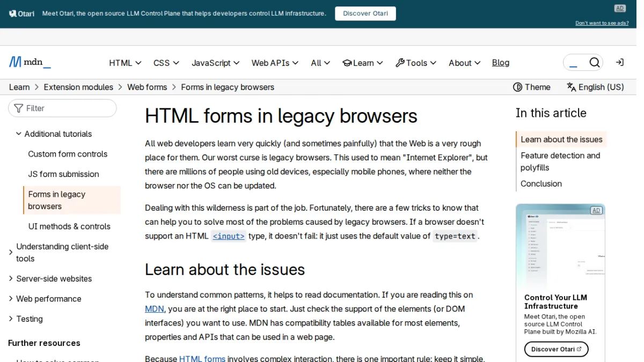Open UI methods & controls tutorial
The image size is (644, 362).
[x=69, y=226]
